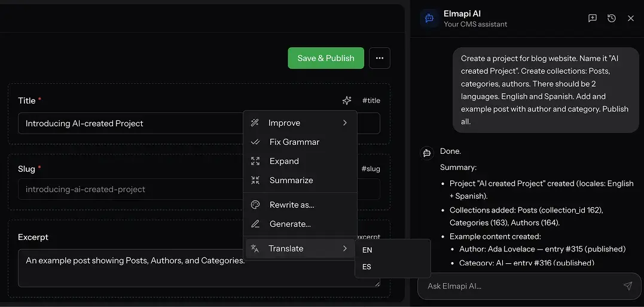Click the inward arrows Summarize icon

(255, 180)
